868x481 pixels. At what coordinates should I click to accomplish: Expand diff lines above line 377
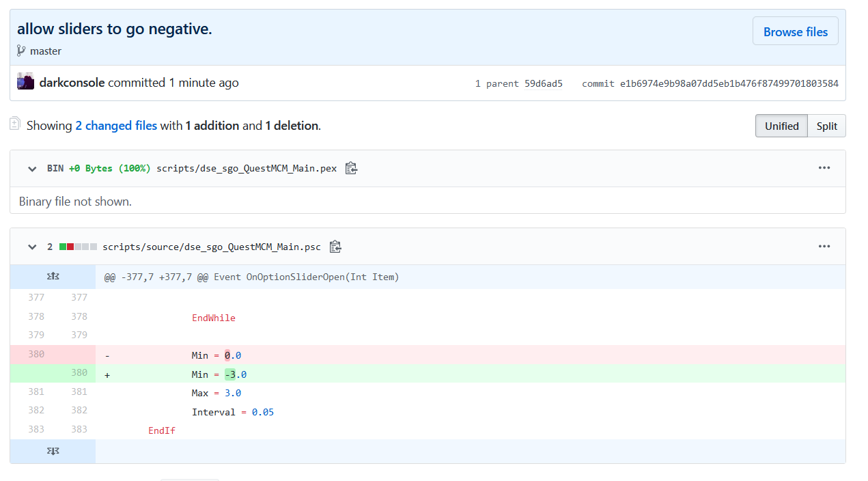[x=53, y=277]
